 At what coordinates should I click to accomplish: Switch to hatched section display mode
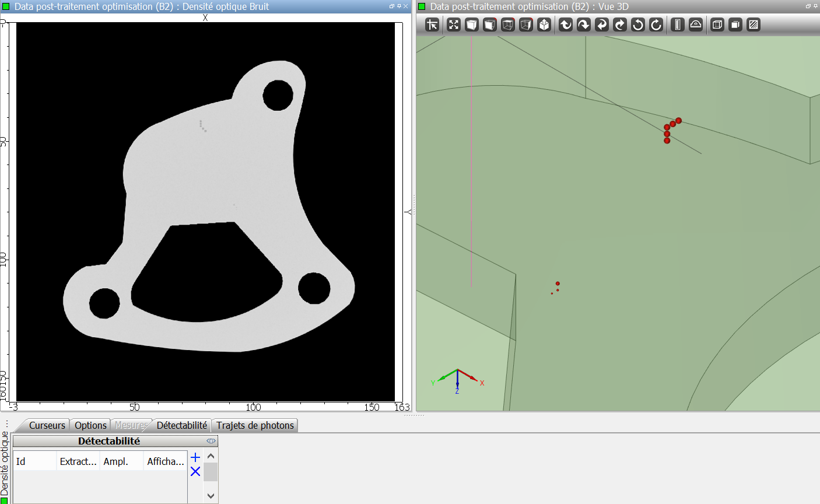pyautogui.click(x=754, y=24)
